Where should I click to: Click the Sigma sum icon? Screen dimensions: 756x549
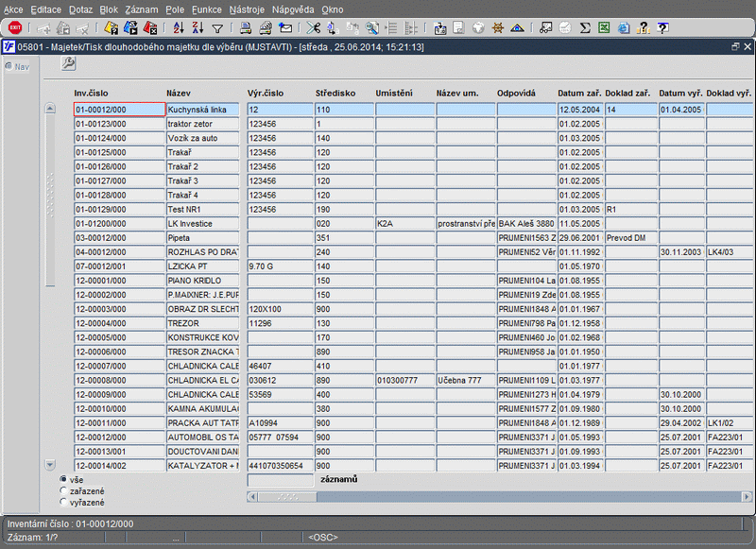[x=585, y=28]
